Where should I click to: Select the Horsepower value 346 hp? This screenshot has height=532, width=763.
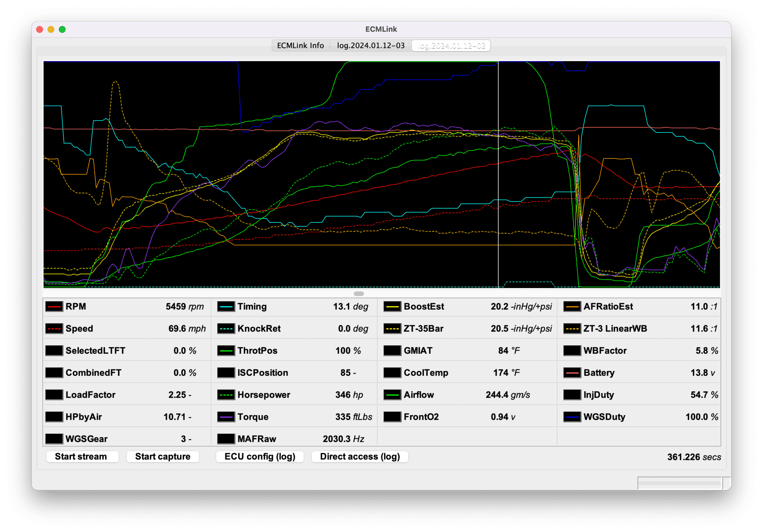coord(349,395)
